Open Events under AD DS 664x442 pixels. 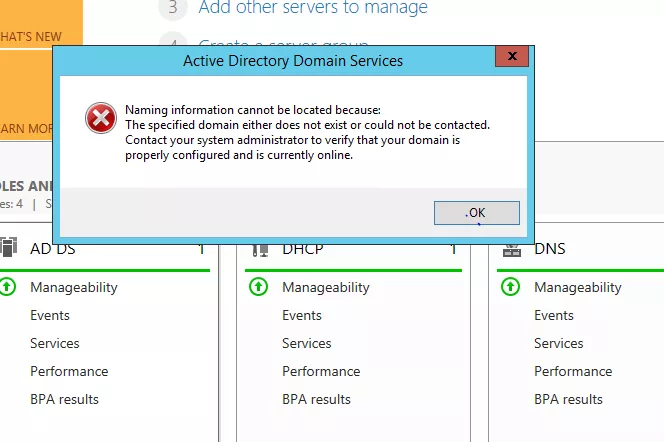tap(50, 315)
